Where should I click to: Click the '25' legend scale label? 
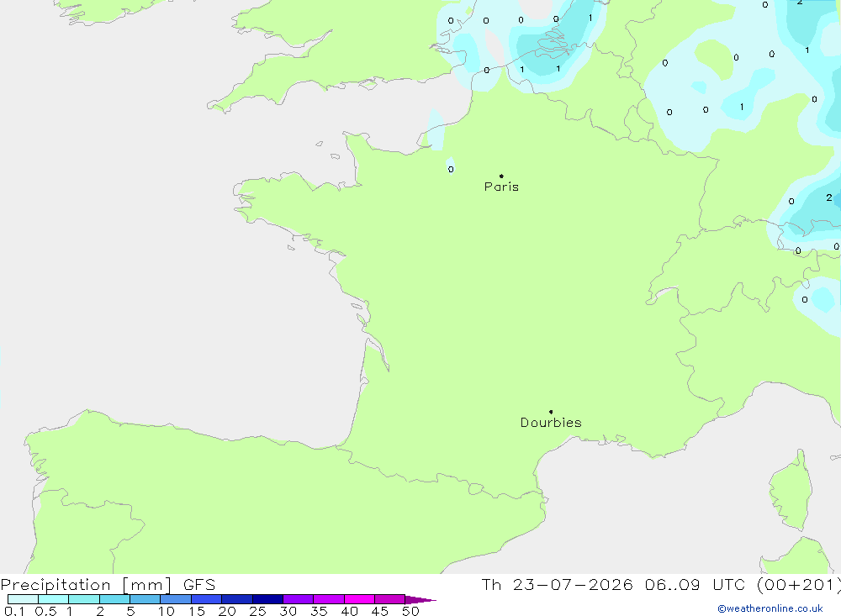pyautogui.click(x=258, y=611)
